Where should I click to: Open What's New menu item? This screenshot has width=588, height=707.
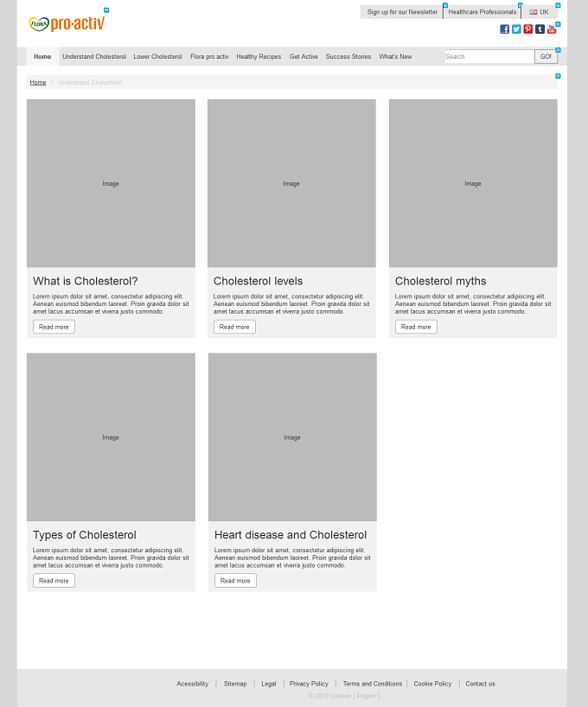[x=395, y=56]
